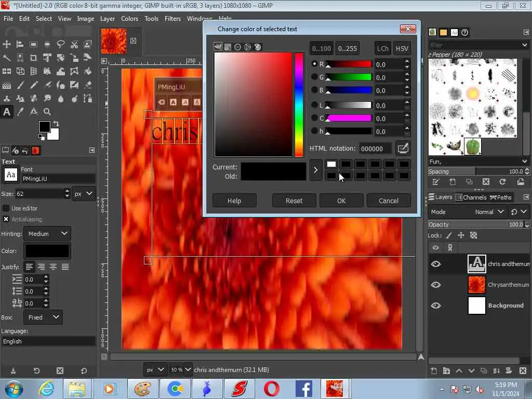
Task: Select the Free Select lasso tool
Action: [x=61, y=44]
